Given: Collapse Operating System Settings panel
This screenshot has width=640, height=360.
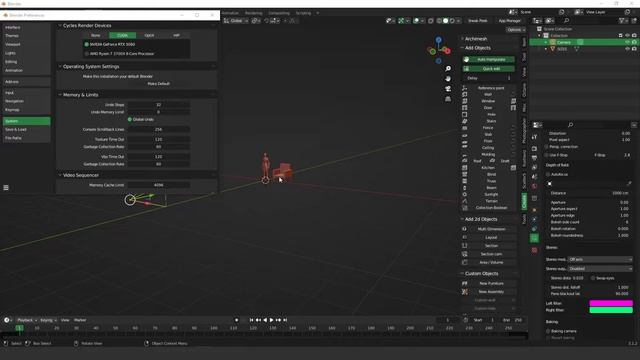Looking at the screenshot, I should (60, 66).
